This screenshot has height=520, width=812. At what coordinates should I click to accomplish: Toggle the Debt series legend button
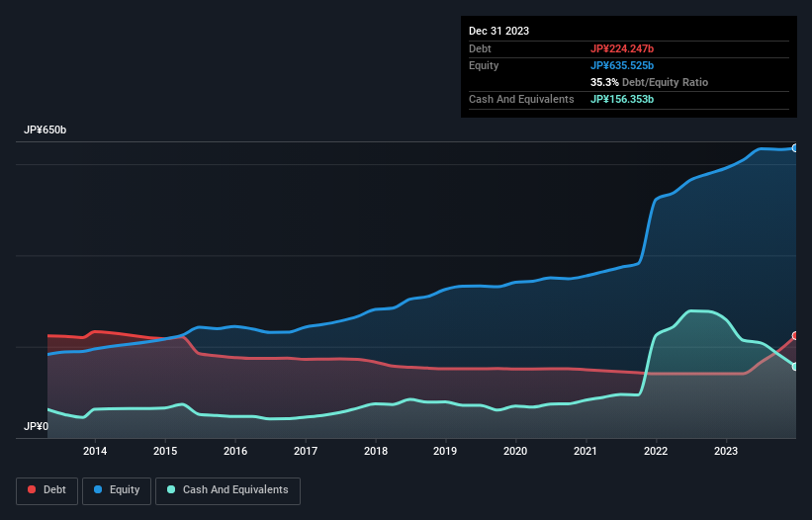[x=48, y=489]
